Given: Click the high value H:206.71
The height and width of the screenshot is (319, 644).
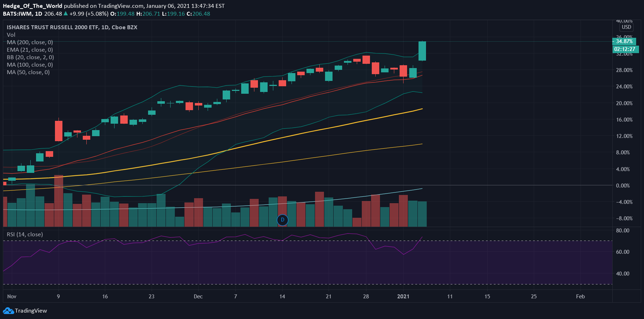Looking at the screenshot, I should click(x=148, y=14).
